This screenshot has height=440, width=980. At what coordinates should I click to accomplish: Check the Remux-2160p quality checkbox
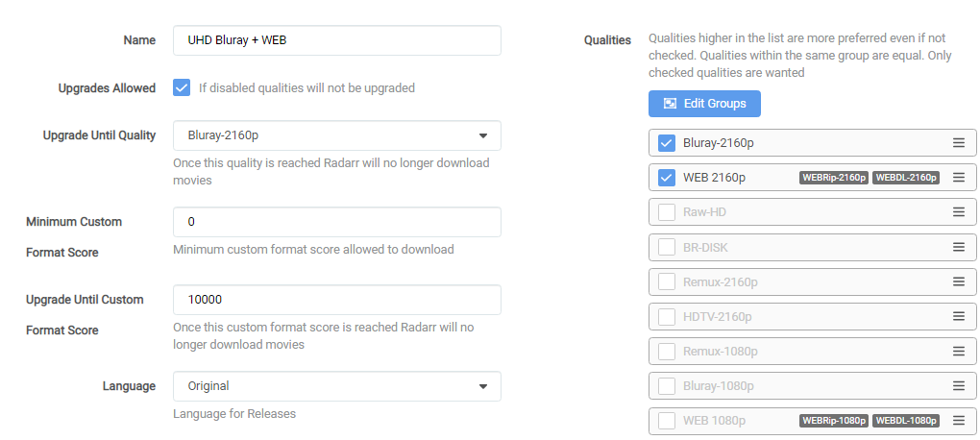click(667, 281)
